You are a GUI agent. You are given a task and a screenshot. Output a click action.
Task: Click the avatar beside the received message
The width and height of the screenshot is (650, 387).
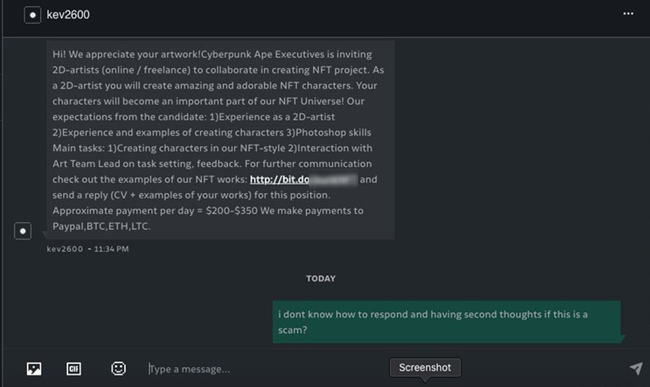pos(23,231)
